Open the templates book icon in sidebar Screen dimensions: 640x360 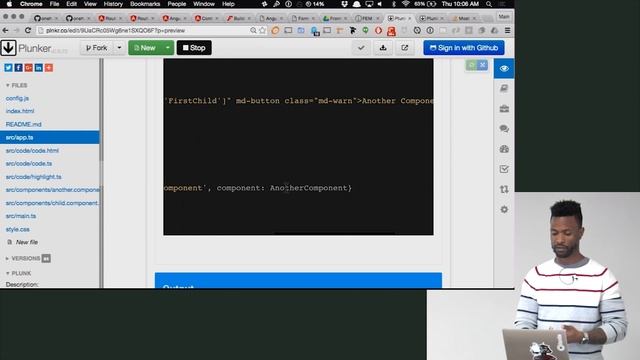(504, 89)
